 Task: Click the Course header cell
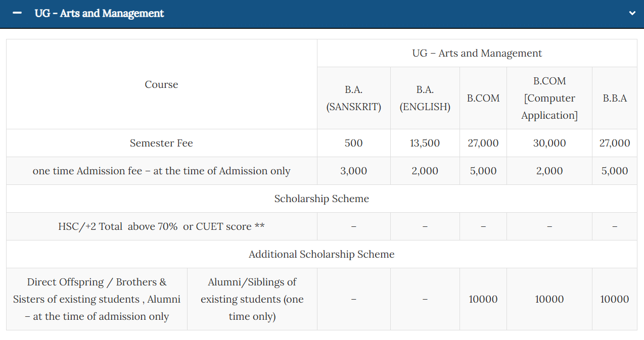click(161, 84)
